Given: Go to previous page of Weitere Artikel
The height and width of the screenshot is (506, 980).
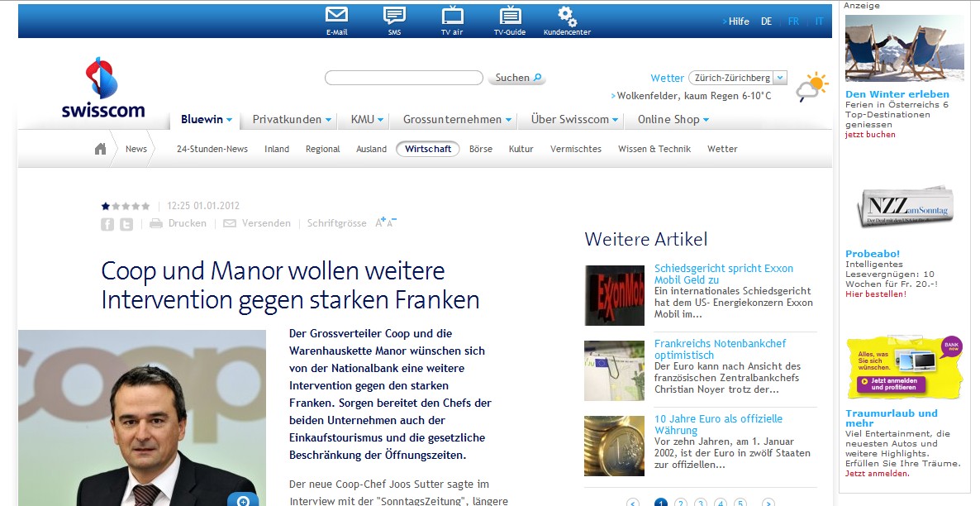Looking at the screenshot, I should pyautogui.click(x=633, y=502).
